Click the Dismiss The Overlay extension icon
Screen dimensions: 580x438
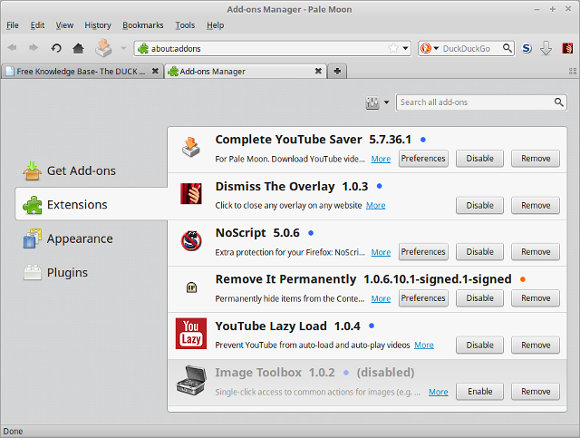coord(191,193)
